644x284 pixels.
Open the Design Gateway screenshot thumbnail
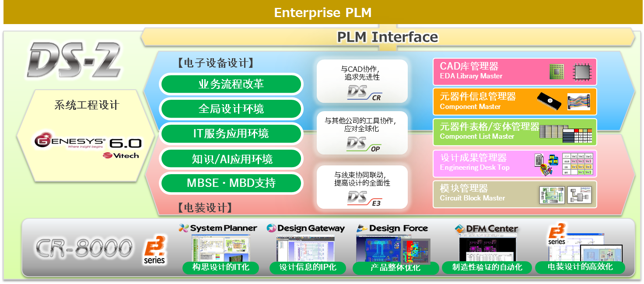tap(305, 249)
